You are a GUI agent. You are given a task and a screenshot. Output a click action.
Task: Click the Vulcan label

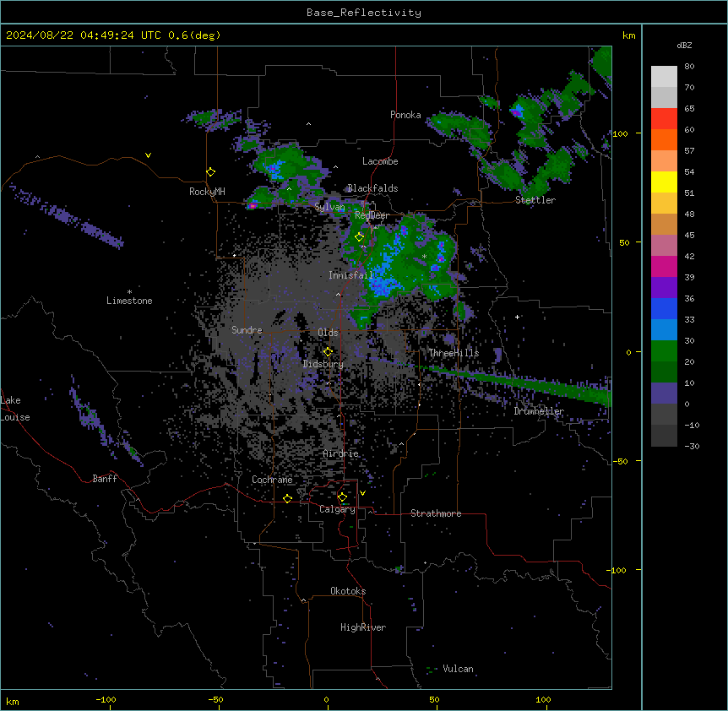click(x=459, y=669)
